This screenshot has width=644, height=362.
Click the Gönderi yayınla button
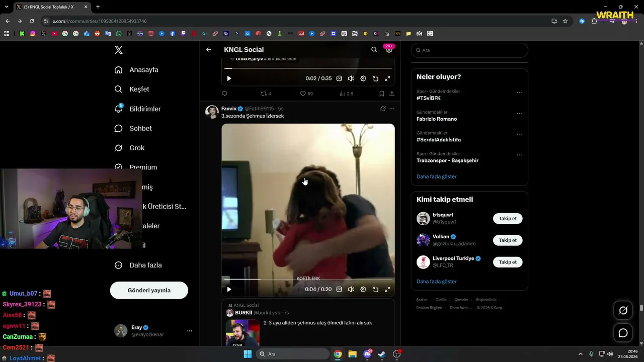(149, 291)
